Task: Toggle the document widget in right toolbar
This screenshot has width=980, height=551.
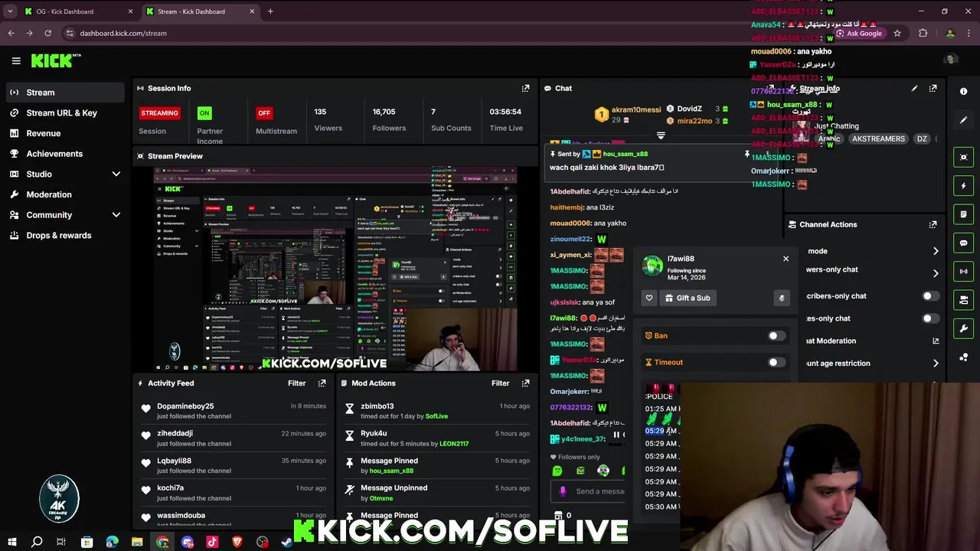Action: click(x=963, y=214)
